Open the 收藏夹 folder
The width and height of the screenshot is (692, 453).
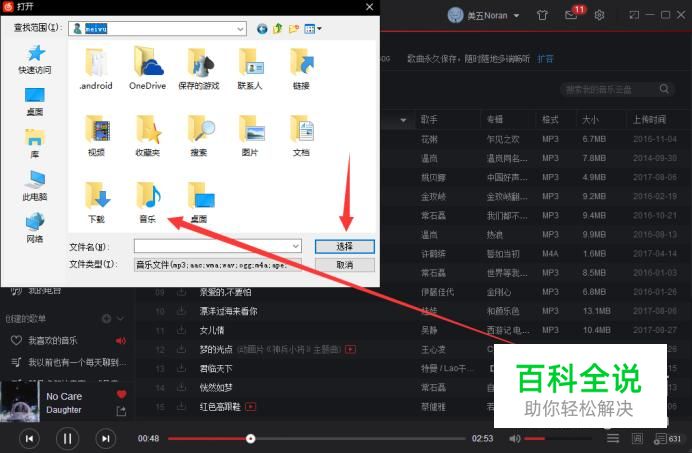(147, 135)
